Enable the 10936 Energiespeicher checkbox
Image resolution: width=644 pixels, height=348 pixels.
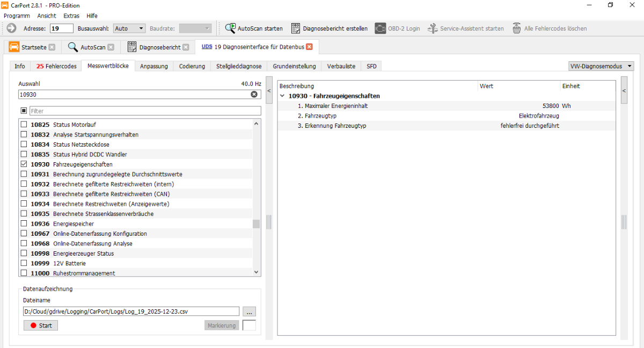click(24, 224)
